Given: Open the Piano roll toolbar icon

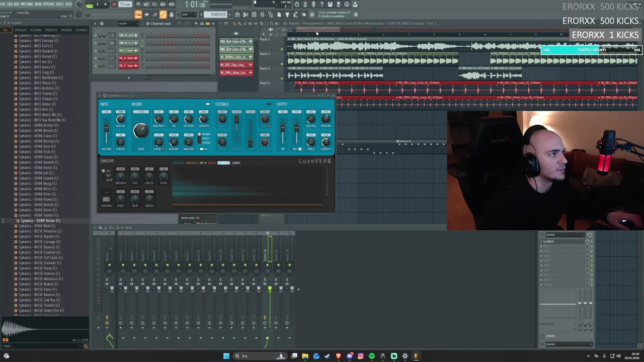Looking at the screenshot, I should click(x=246, y=15).
